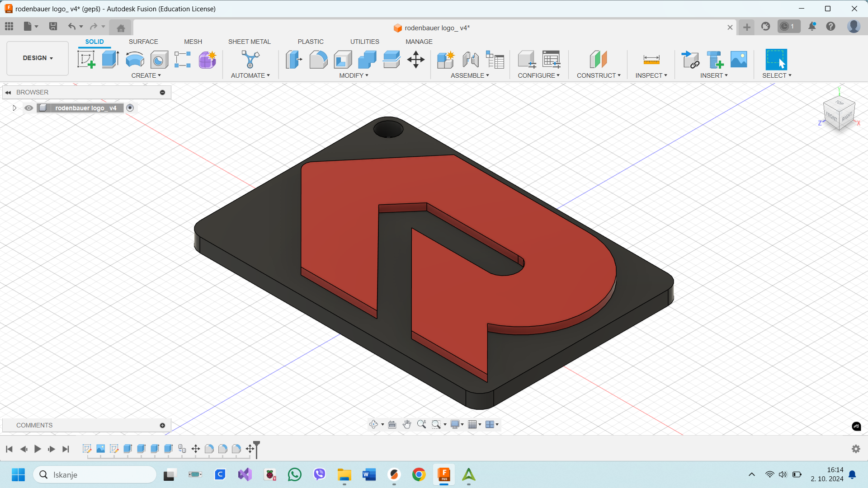Click the Undo arrow button

tap(72, 27)
